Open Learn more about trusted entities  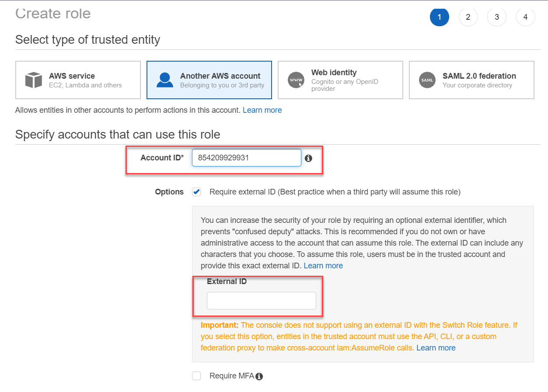click(262, 110)
